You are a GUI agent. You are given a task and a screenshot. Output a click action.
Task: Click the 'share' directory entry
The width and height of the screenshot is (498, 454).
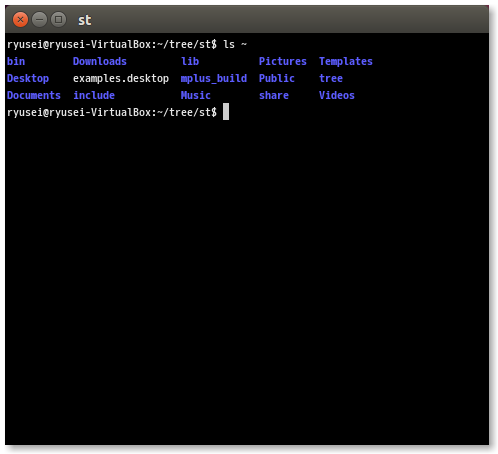tap(274, 95)
